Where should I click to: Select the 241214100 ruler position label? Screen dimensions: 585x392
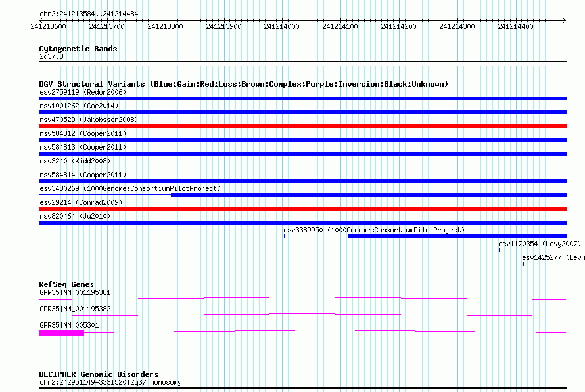tap(340, 26)
